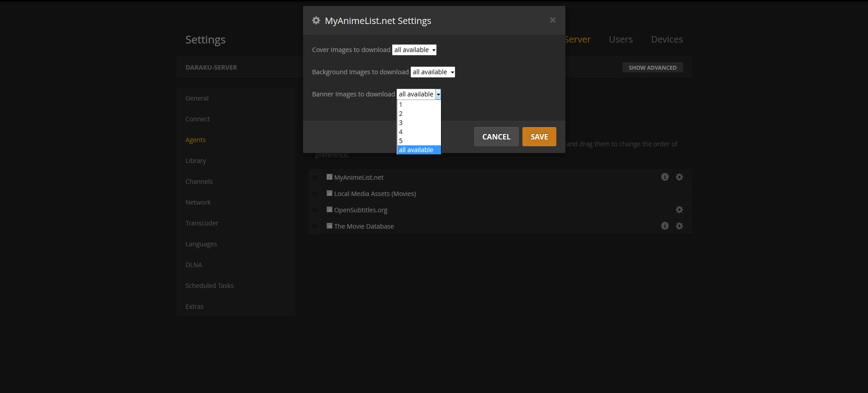The height and width of the screenshot is (393, 868).
Task: Show info for The Movie Database
Action: click(x=664, y=226)
